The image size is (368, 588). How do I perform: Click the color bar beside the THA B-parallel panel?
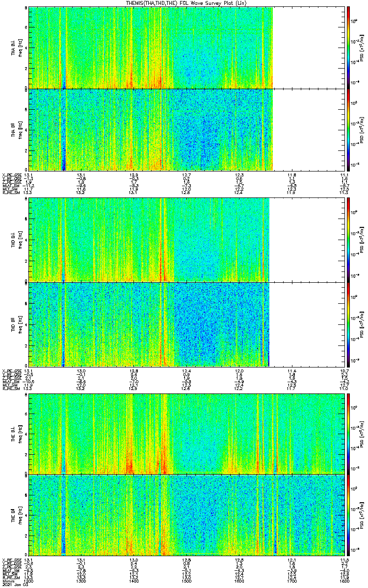point(348,130)
